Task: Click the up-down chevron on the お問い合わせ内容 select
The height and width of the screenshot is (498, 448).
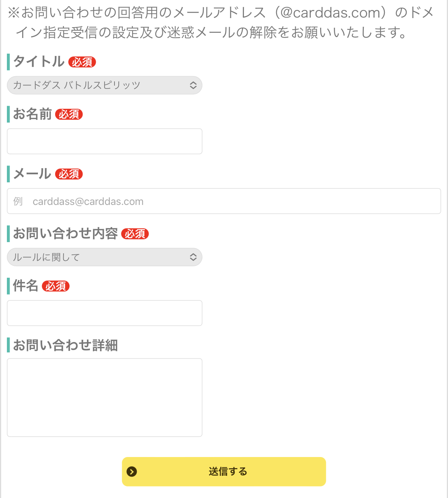Action: [x=193, y=257]
